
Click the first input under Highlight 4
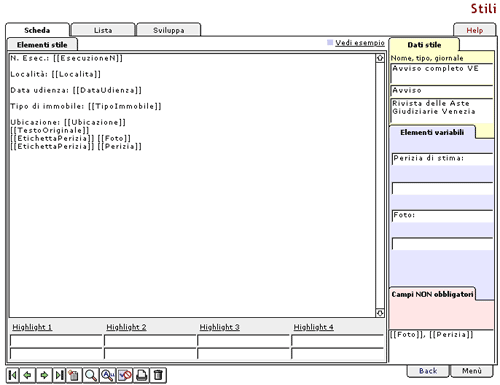pos(338,340)
